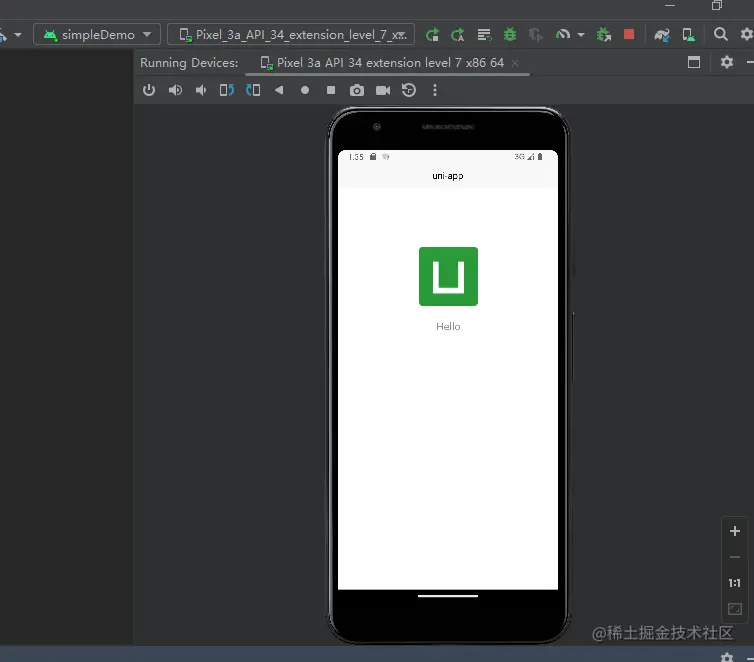Screen dimensions: 754x662
Task: Click the settings gear at bottom right corner
Action: tap(727, 657)
